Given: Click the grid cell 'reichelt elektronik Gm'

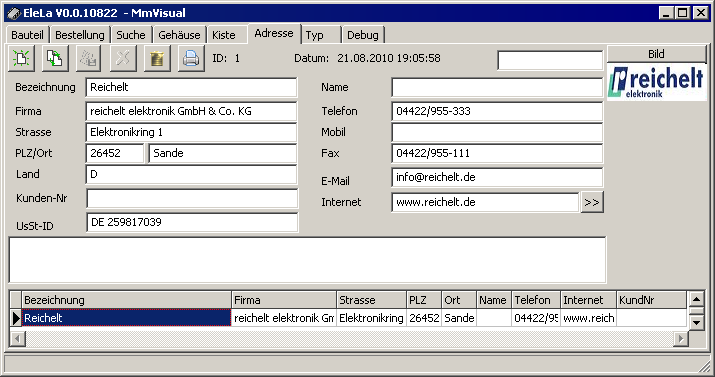Looking at the screenshot, I should coord(284,318).
